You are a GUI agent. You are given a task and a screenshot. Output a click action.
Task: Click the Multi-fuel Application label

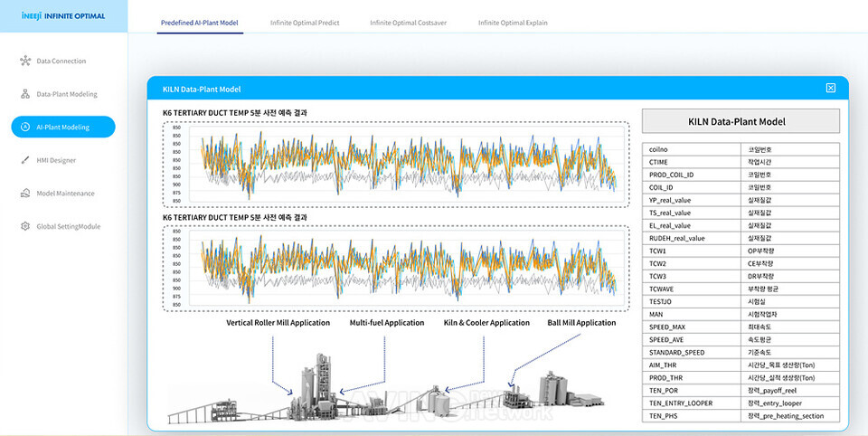click(387, 322)
